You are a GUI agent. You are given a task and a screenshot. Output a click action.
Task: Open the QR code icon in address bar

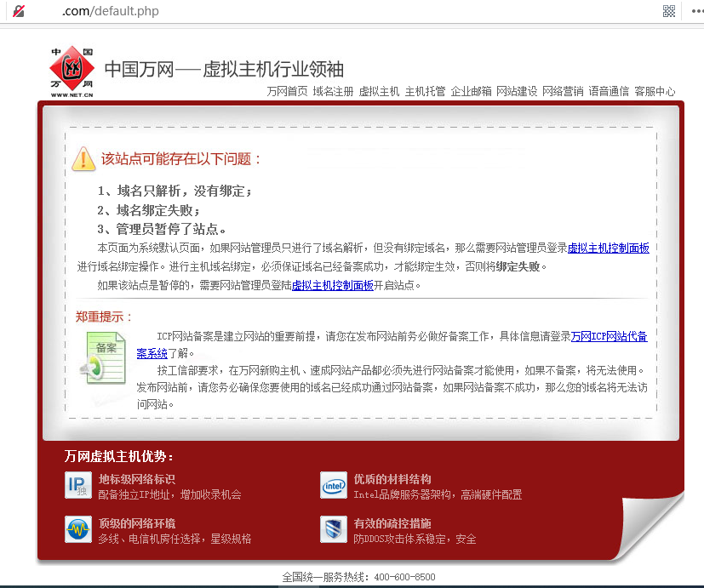tap(669, 11)
